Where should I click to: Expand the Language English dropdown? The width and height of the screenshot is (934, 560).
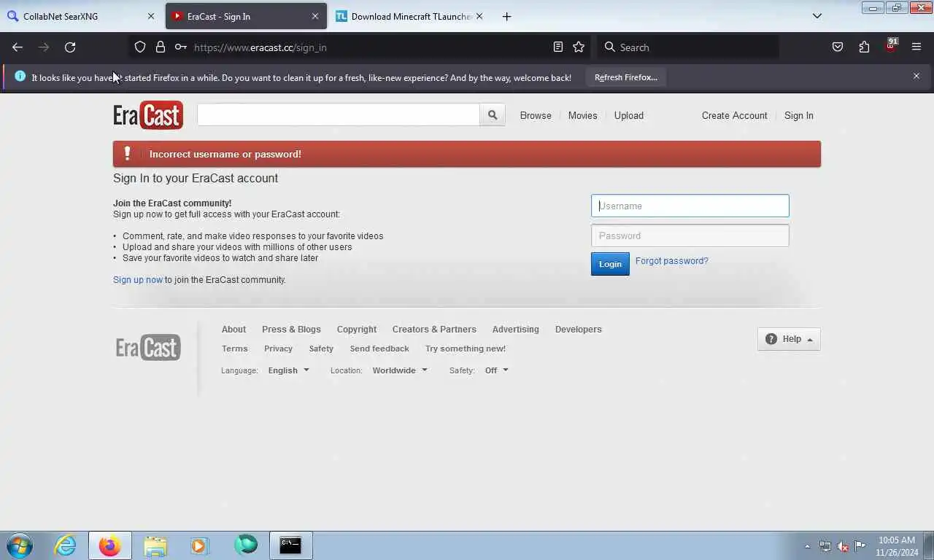(288, 370)
